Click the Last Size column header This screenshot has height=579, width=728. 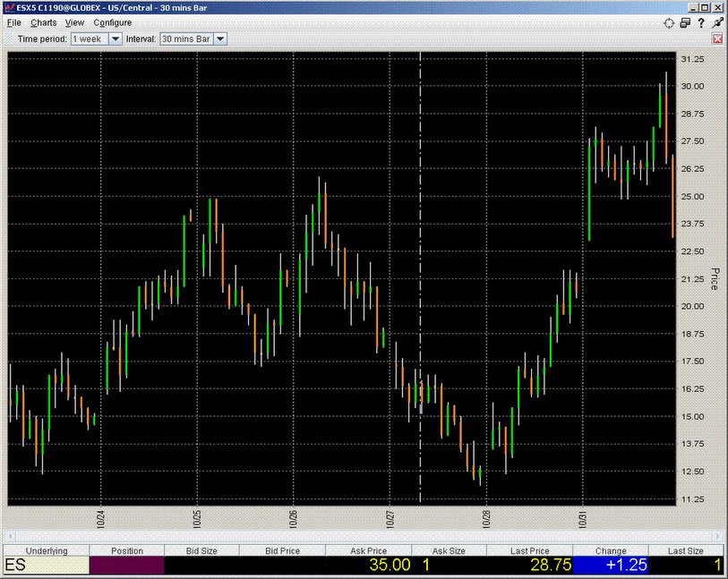(x=686, y=550)
